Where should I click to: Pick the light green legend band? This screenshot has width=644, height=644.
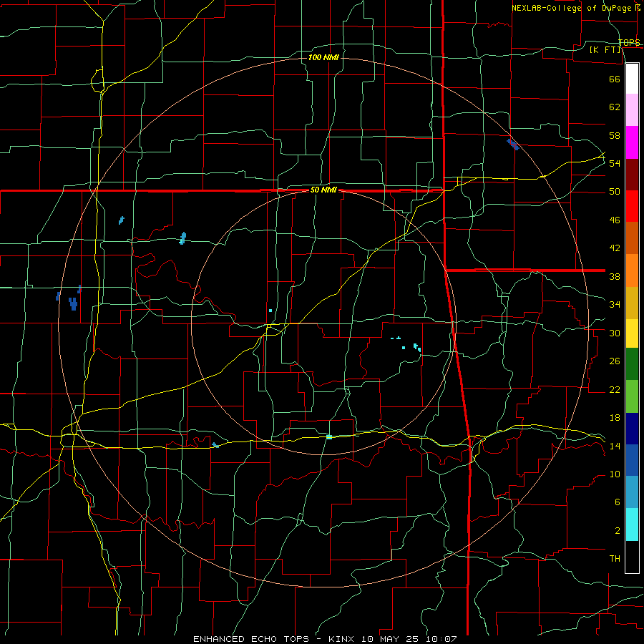[x=632, y=396]
